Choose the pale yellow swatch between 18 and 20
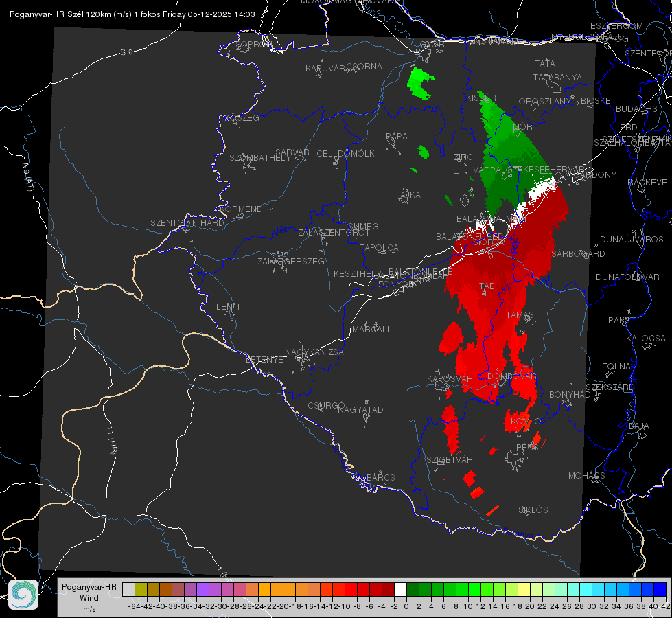 524,589
